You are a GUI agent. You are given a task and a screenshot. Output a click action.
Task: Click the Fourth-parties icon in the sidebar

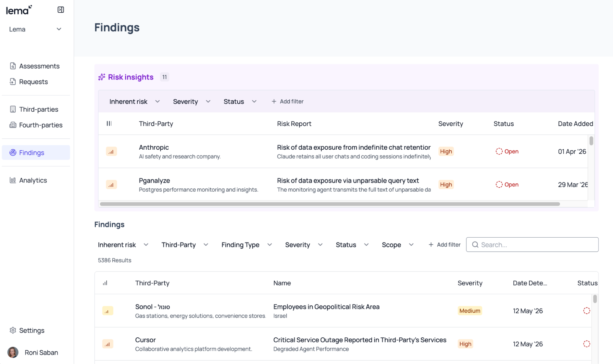(x=13, y=125)
